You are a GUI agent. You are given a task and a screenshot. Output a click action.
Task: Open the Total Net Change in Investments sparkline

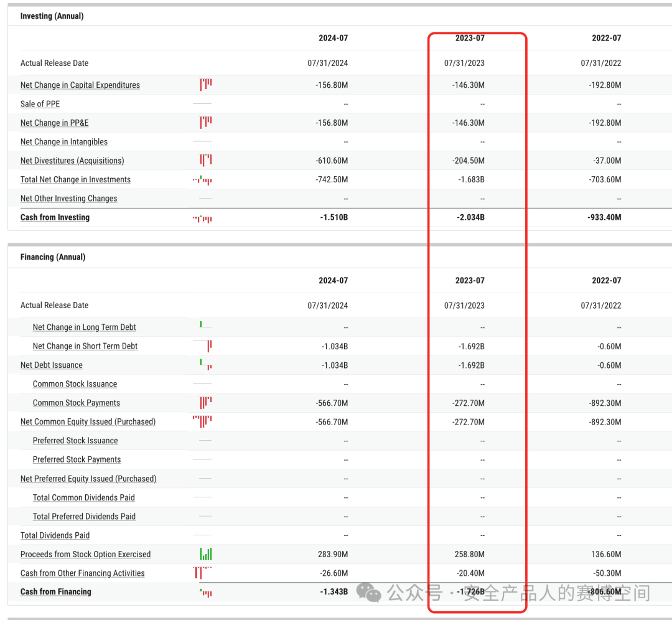pos(202,180)
